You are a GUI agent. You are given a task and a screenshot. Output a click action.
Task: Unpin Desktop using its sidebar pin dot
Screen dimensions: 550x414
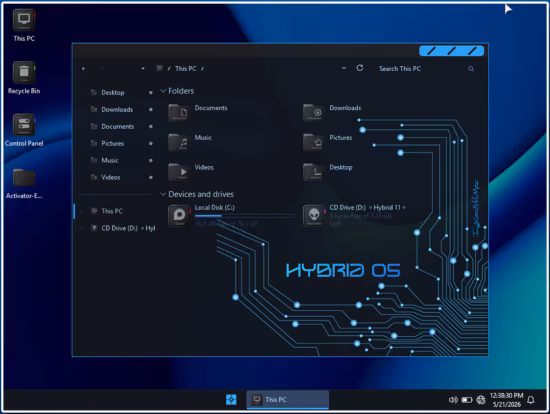[151, 93]
